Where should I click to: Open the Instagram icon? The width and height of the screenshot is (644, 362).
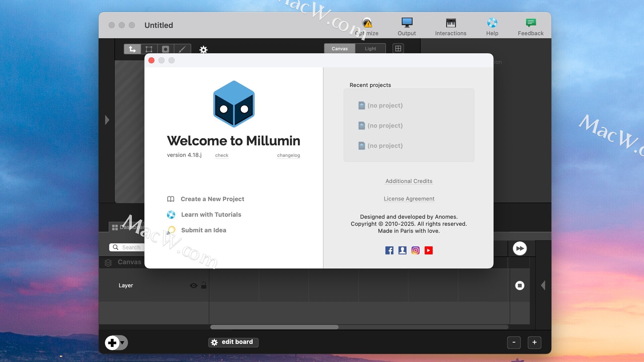[x=415, y=250]
